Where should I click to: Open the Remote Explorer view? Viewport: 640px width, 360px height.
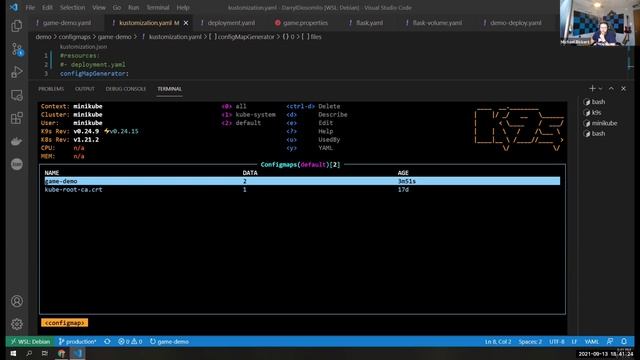pyautogui.click(x=17, y=95)
